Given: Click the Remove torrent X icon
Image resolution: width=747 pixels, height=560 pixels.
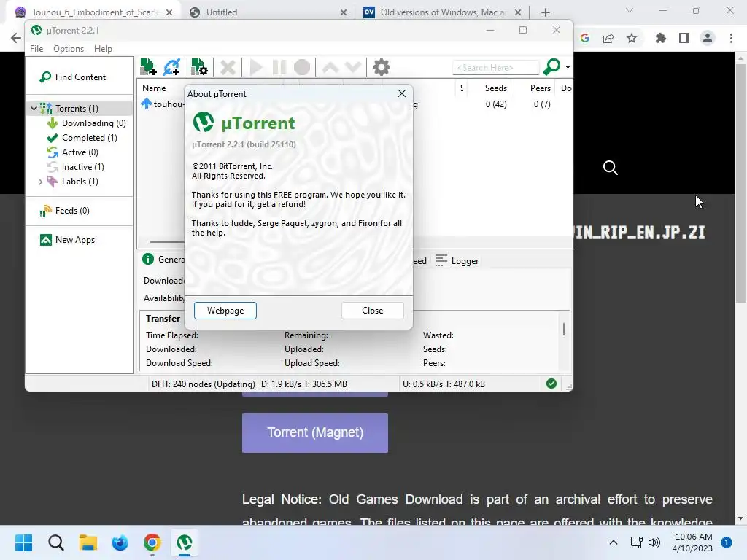Looking at the screenshot, I should coord(228,67).
